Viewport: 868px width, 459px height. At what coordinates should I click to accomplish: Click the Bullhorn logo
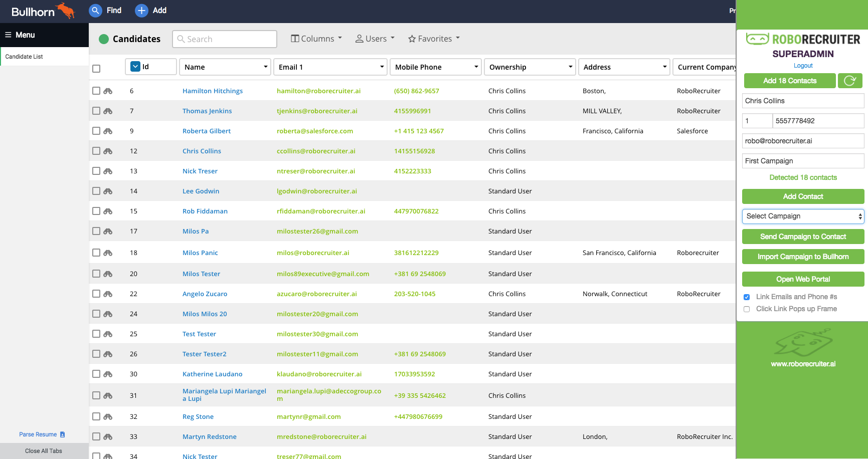click(x=43, y=11)
